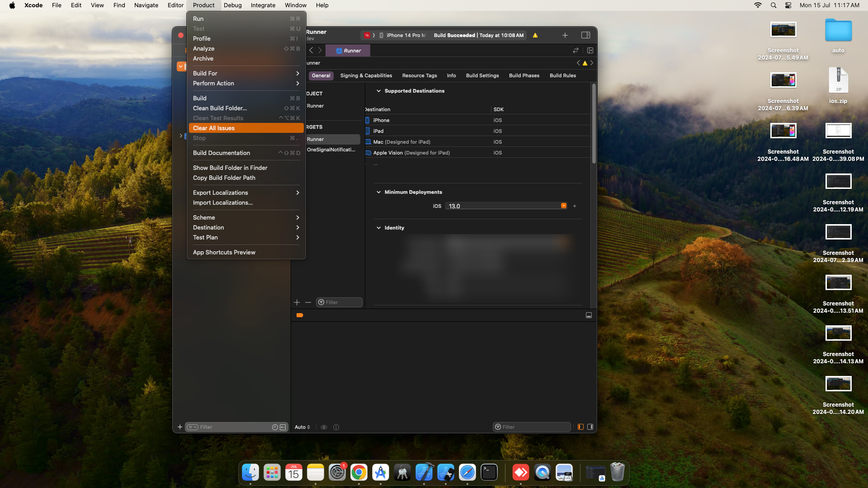Click the related items swap icon
The width and height of the screenshot is (868, 488).
coord(576,51)
